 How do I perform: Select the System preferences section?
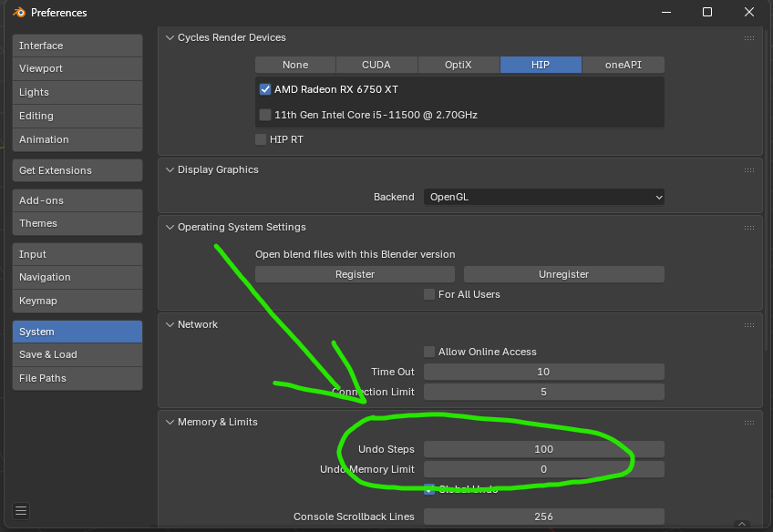point(77,332)
